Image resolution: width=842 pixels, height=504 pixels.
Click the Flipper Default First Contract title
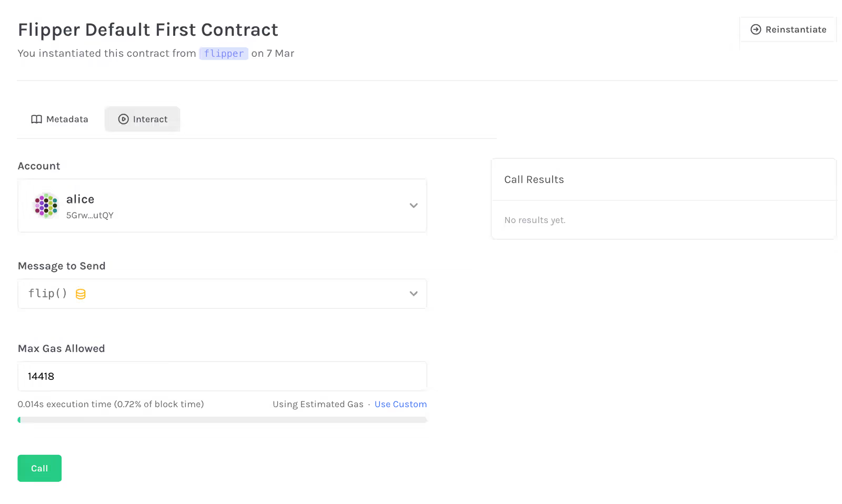click(148, 30)
